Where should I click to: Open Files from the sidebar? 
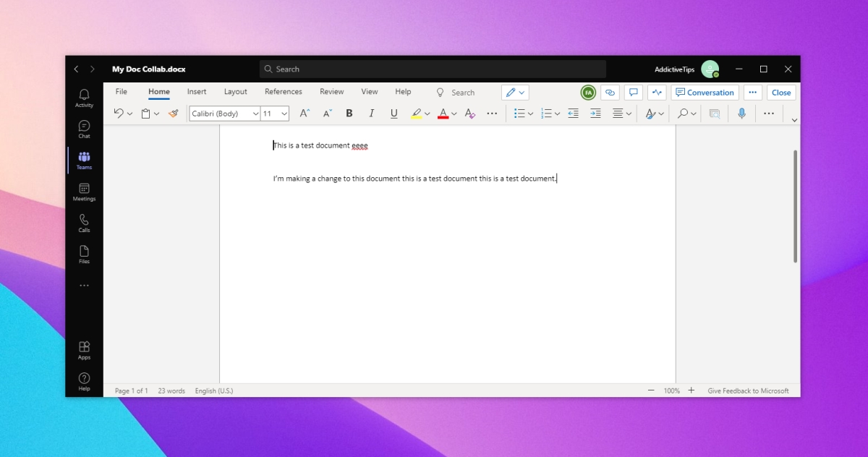[x=84, y=255]
